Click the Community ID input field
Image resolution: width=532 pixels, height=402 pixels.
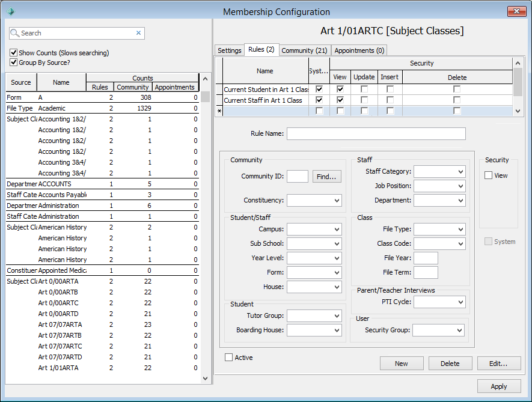click(298, 177)
